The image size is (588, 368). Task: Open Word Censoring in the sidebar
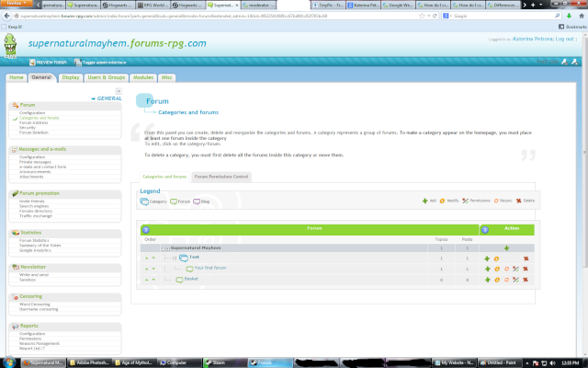pyautogui.click(x=35, y=305)
